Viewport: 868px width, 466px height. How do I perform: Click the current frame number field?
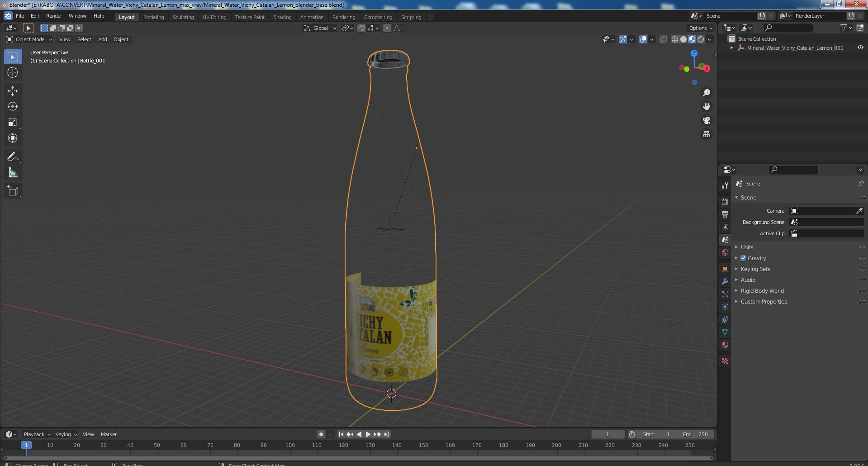[607, 434]
